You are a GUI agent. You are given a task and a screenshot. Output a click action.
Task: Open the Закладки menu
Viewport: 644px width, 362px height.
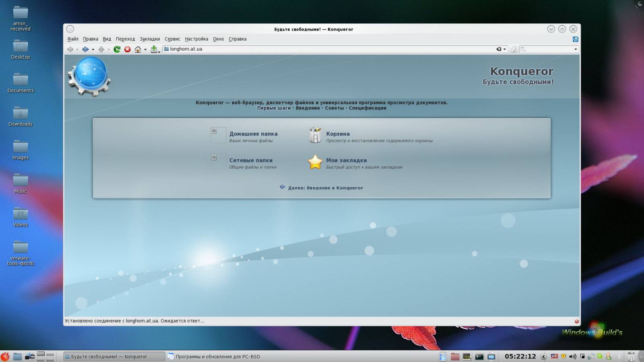[150, 39]
